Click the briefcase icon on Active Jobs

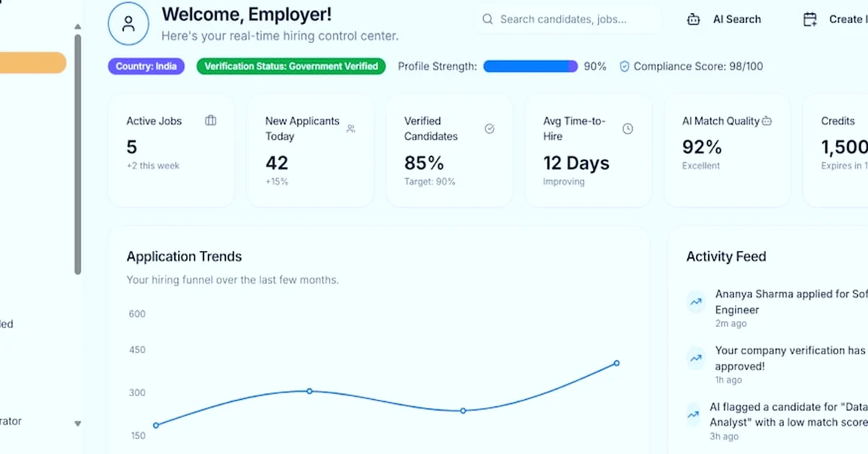pyautogui.click(x=210, y=121)
